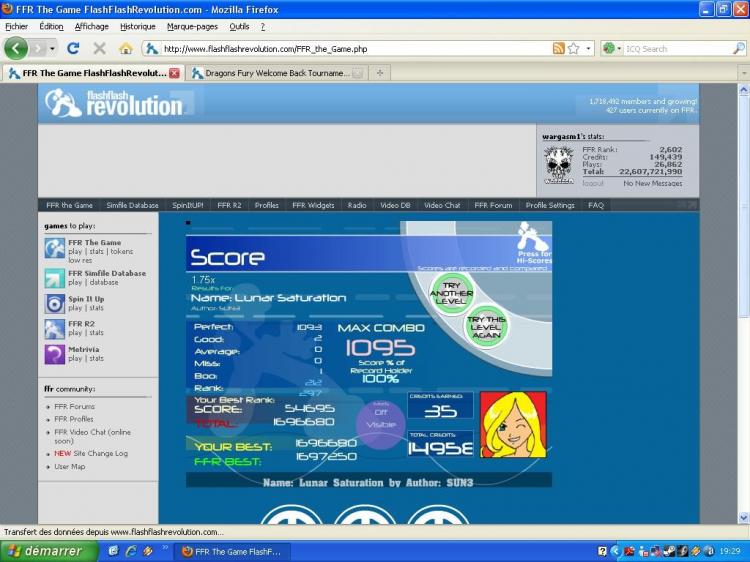750x562 pixels.
Task: Expand the address bar URL history dropdown
Action: pyautogui.click(x=589, y=48)
